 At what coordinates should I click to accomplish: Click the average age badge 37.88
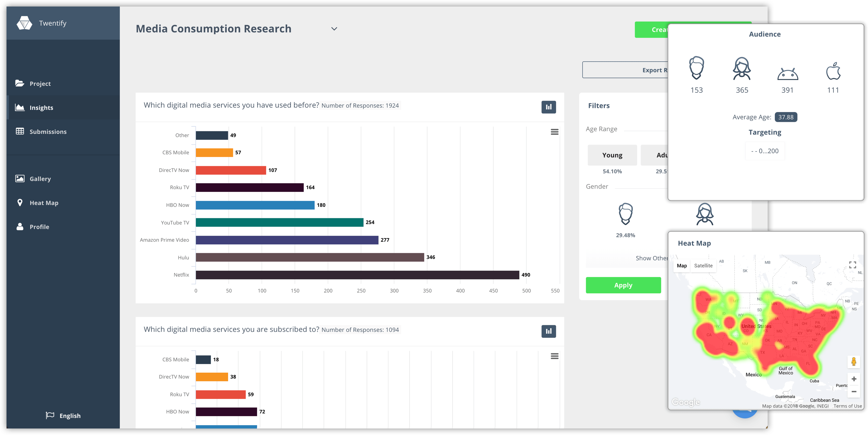point(786,117)
